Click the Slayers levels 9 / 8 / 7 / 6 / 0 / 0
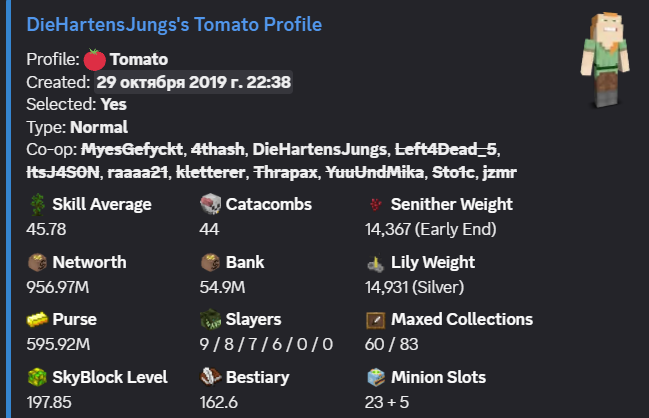 pos(266,344)
